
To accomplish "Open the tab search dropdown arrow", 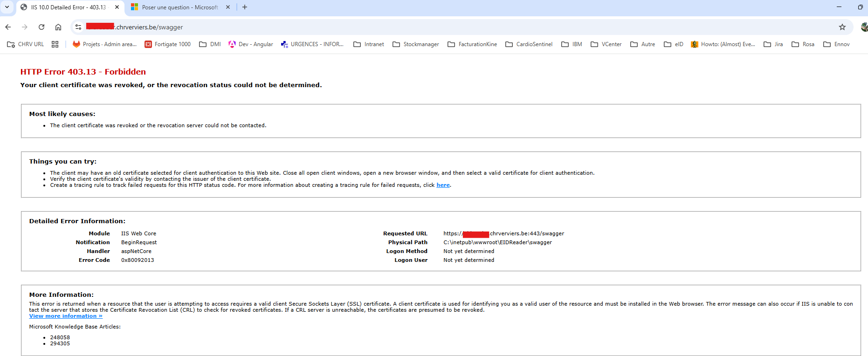I will point(7,7).
